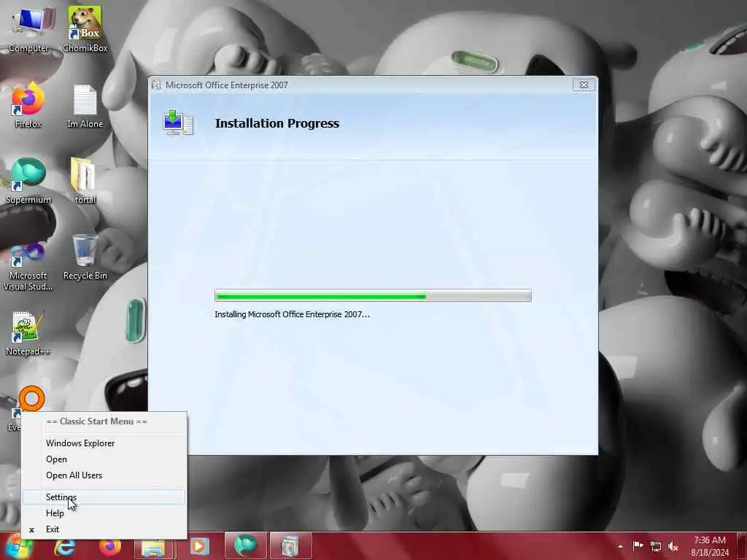Screen dimensions: 747x560
Task: Select Exit in the context menu
Action: 104,529
